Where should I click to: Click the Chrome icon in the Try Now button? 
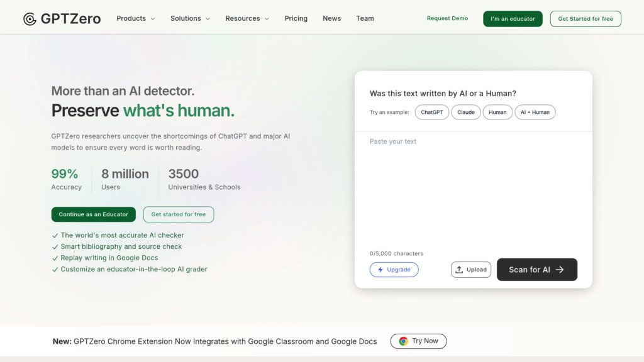403,341
